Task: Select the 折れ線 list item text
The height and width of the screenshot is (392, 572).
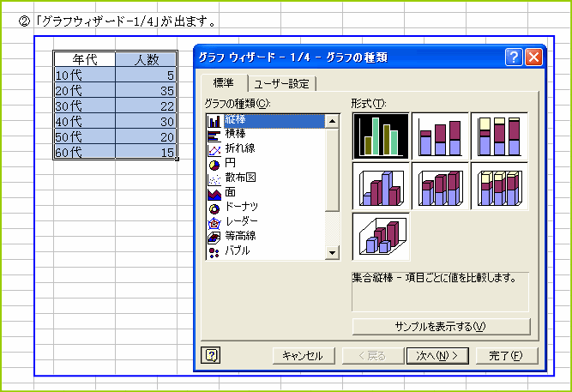Action: 240,148
